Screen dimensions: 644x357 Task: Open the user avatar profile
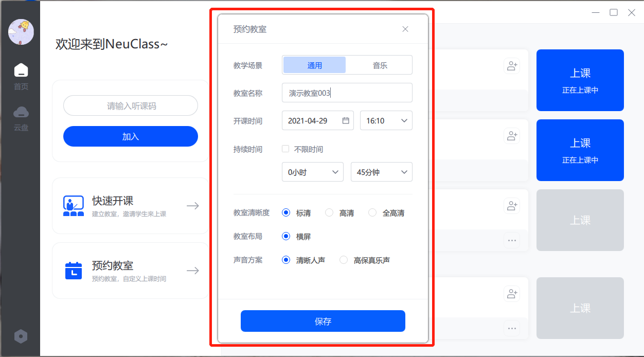coord(21,32)
